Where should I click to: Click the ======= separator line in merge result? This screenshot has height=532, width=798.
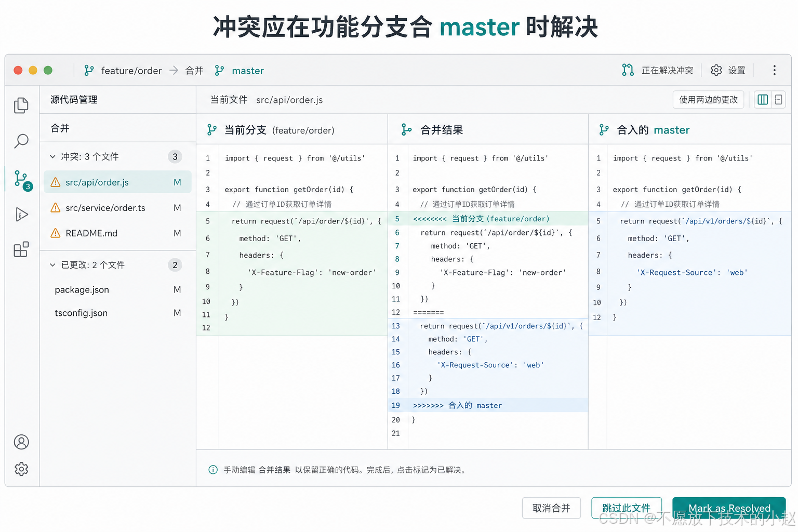coord(428,312)
